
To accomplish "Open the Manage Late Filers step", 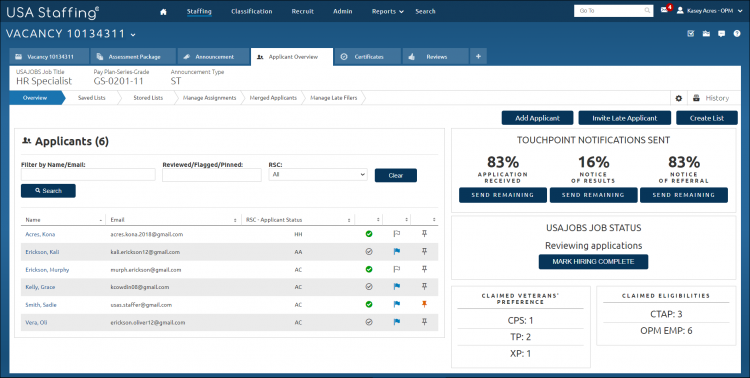I will pyautogui.click(x=334, y=98).
